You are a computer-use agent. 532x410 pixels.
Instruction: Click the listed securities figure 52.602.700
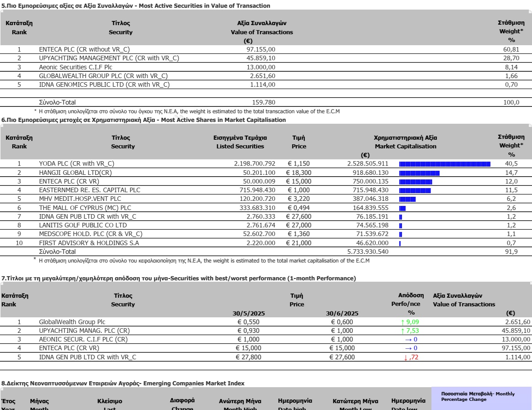pyautogui.click(x=259, y=234)
